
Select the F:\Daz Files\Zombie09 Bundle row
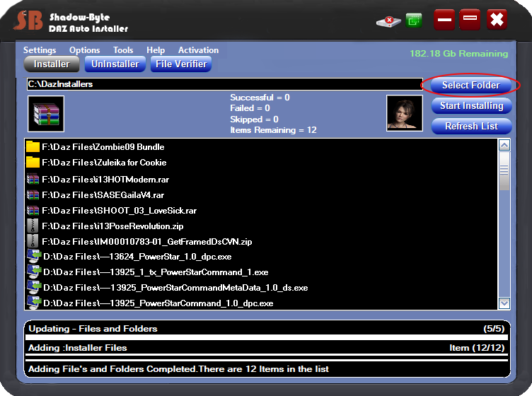(261, 147)
